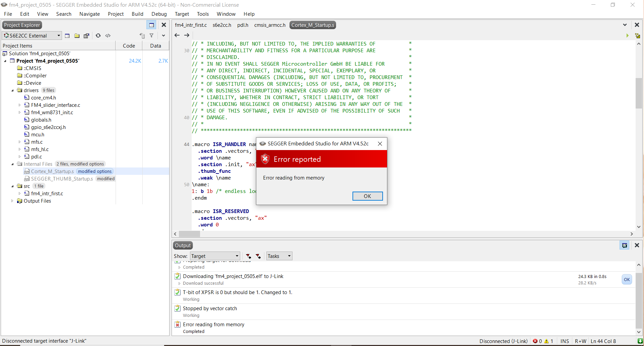The height and width of the screenshot is (346, 644).
Task: Switch to the cmsis_armcc.h editor tab
Action: click(x=270, y=25)
